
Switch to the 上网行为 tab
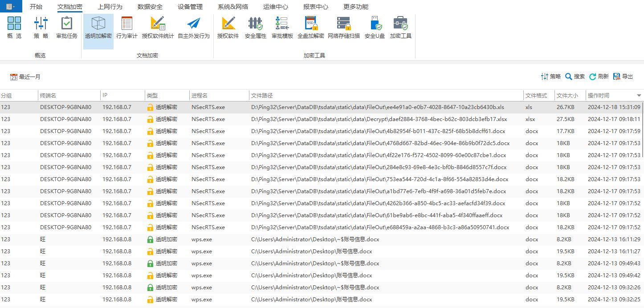tap(110, 7)
